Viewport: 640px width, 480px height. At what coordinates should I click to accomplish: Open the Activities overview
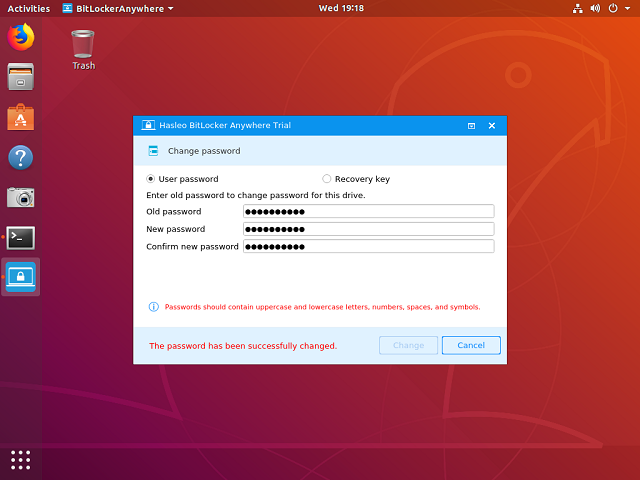click(x=29, y=9)
